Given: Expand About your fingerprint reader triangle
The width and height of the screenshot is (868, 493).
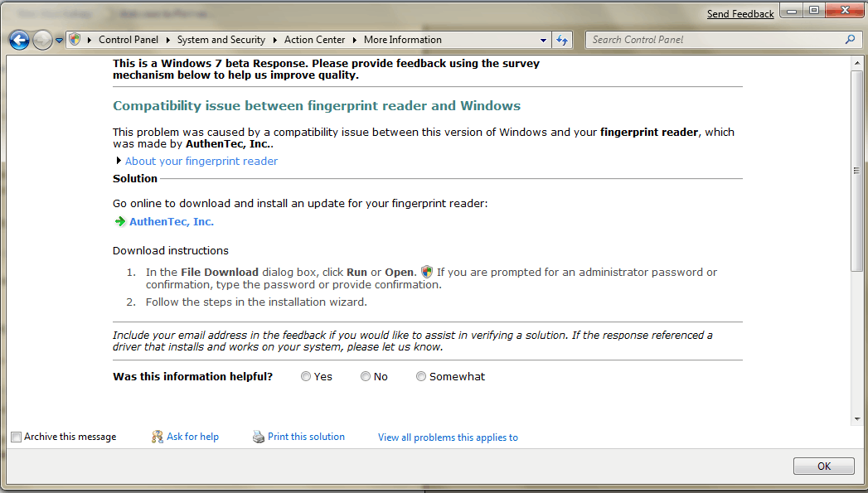Looking at the screenshot, I should click(x=119, y=161).
